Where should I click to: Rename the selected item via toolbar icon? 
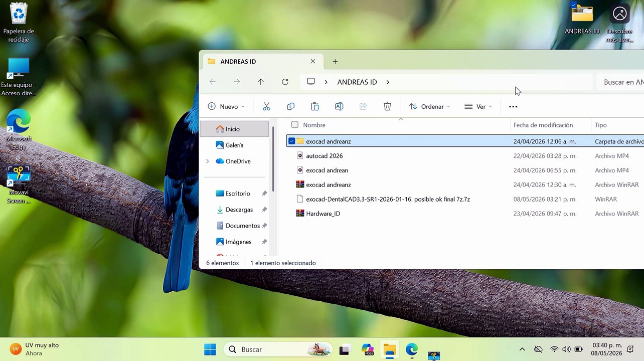339,106
